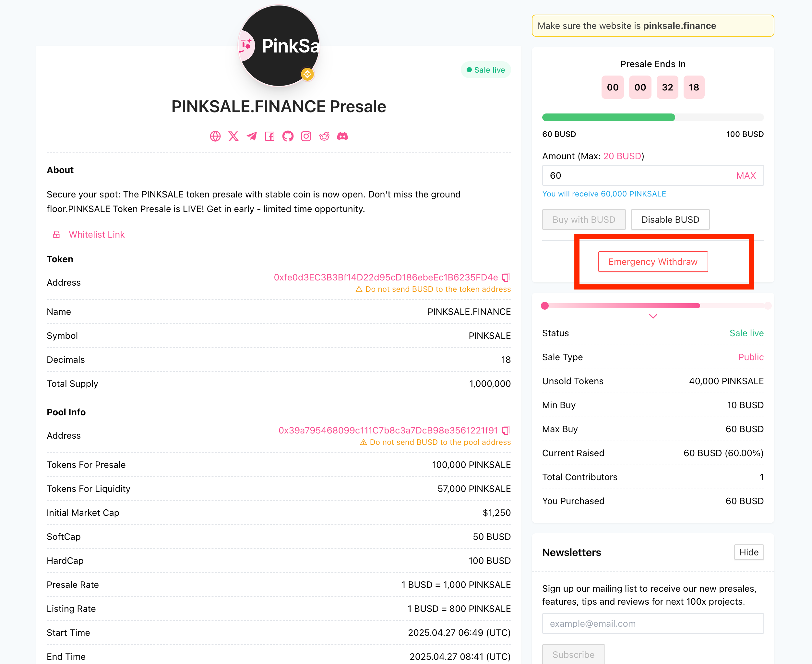Open the website globe icon
The height and width of the screenshot is (664, 812).
click(x=215, y=136)
